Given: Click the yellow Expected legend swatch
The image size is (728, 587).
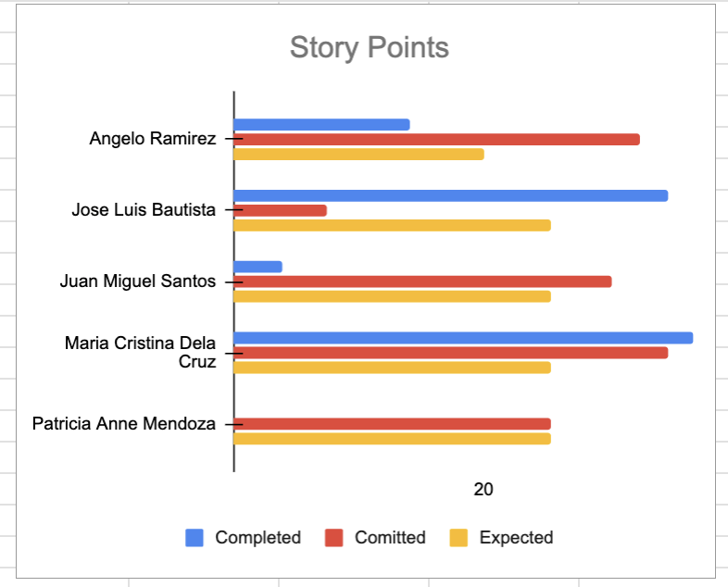Looking at the screenshot, I should pyautogui.click(x=458, y=538).
